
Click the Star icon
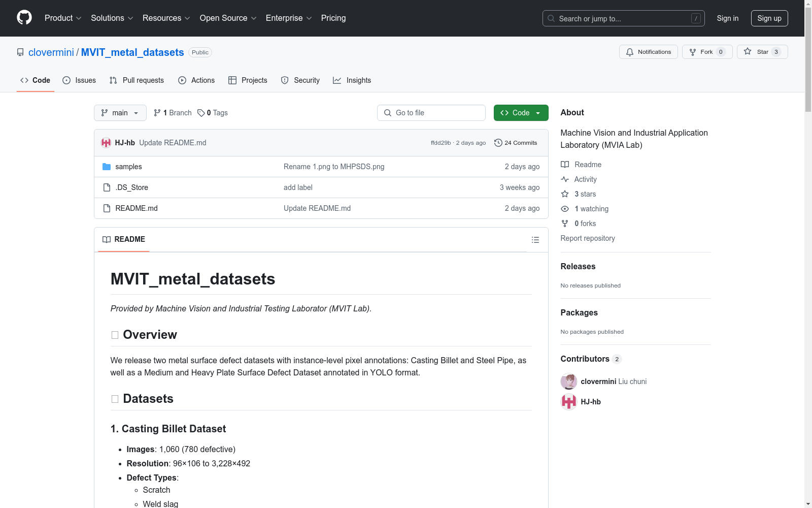(x=748, y=51)
